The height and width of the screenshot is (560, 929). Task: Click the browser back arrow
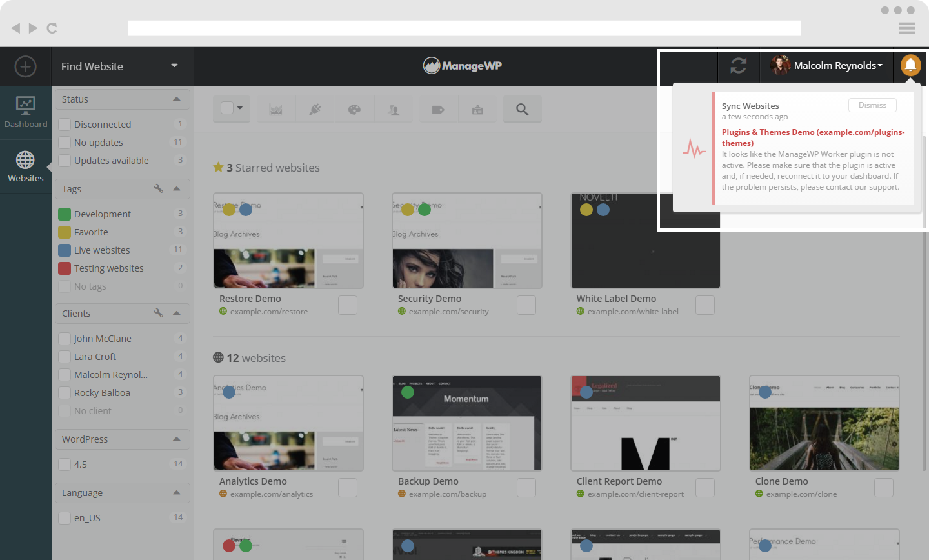pos(15,28)
